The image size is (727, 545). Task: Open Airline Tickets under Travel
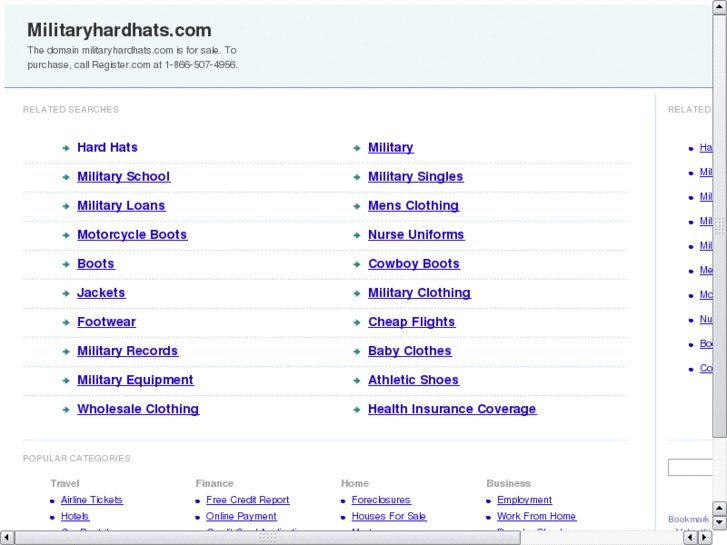click(91, 500)
